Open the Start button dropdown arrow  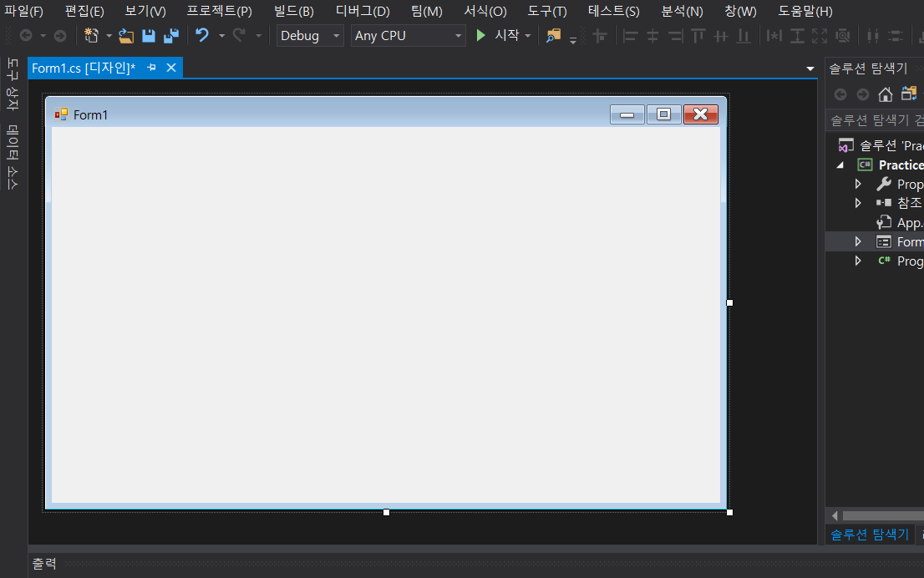click(x=527, y=36)
